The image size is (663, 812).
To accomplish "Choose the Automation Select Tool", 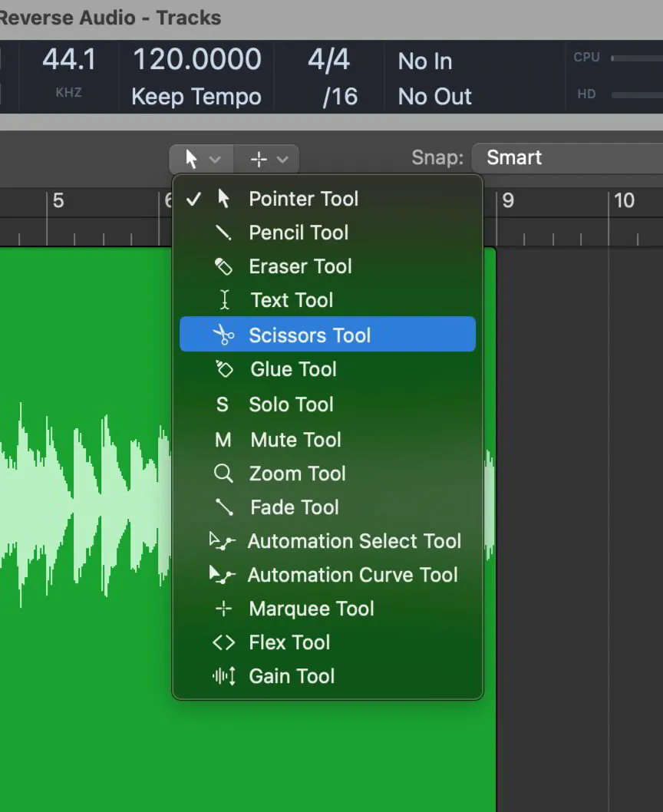I will coord(354,541).
